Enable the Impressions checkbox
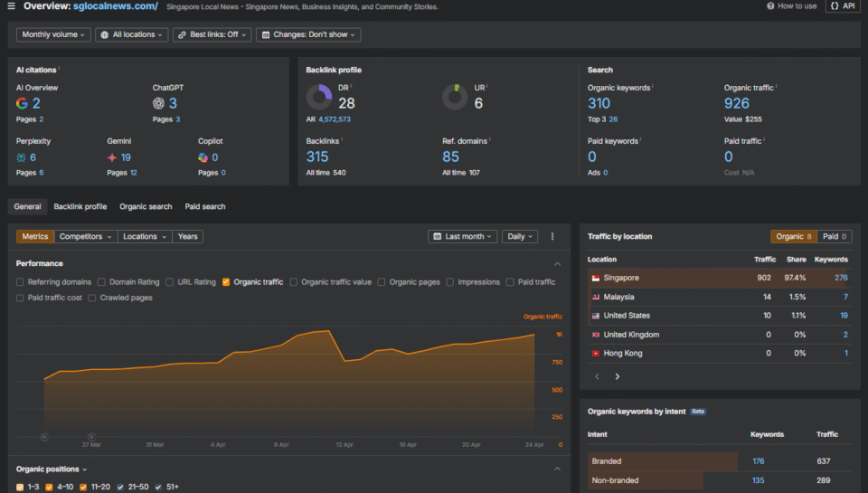 coord(450,282)
